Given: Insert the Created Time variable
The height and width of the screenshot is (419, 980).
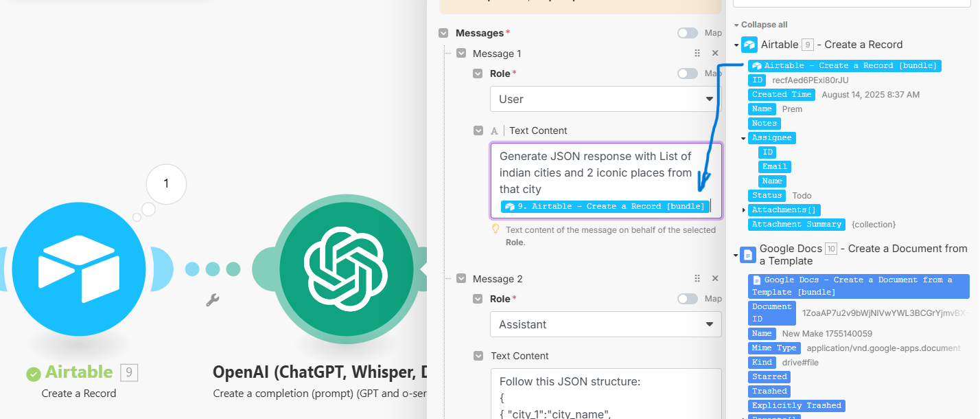Looking at the screenshot, I should click(x=781, y=95).
